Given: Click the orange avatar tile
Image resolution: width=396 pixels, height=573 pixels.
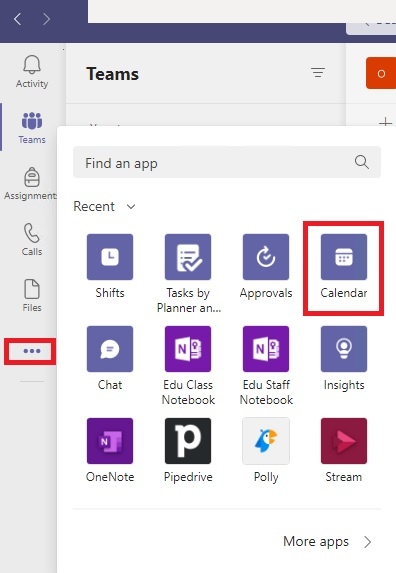Looking at the screenshot, I should (x=381, y=73).
